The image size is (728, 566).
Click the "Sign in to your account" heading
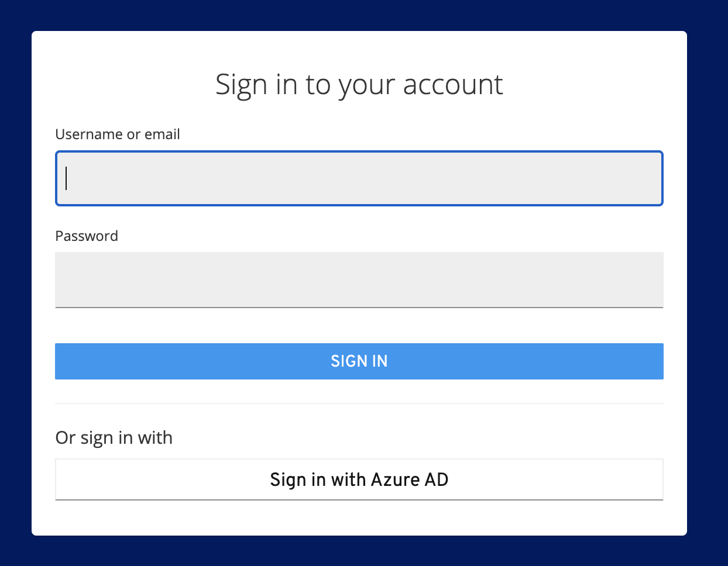tap(359, 85)
